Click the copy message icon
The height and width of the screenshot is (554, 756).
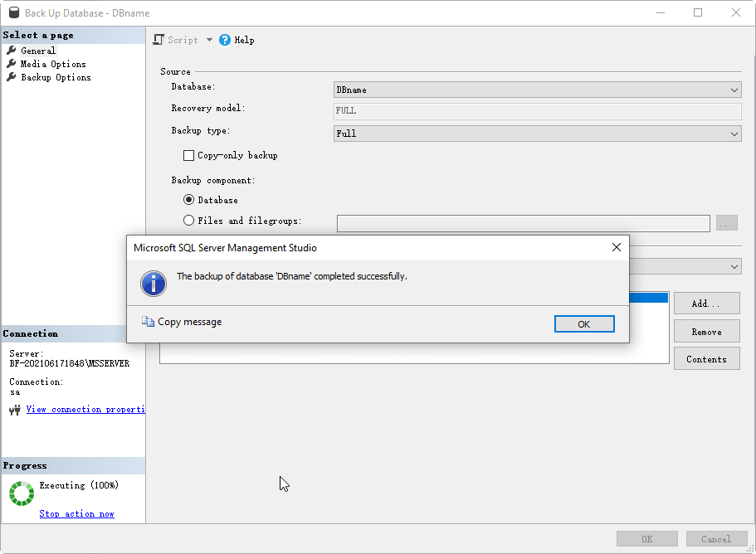coord(148,321)
